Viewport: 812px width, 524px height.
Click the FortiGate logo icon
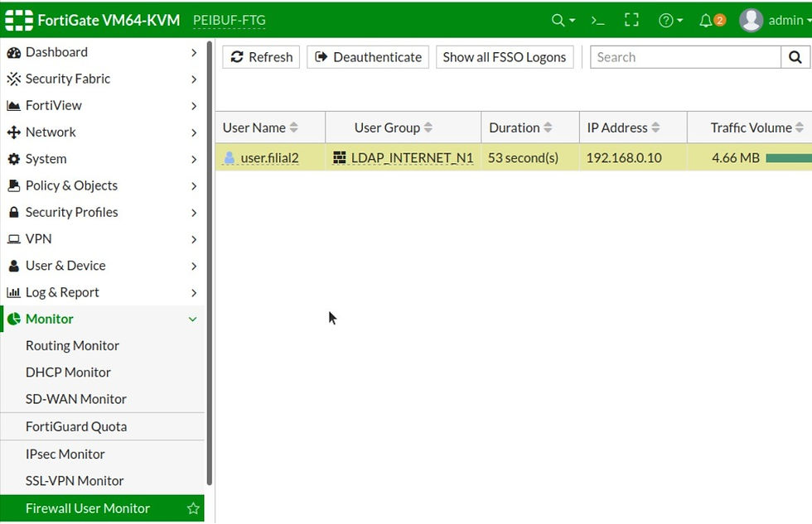[x=18, y=20]
